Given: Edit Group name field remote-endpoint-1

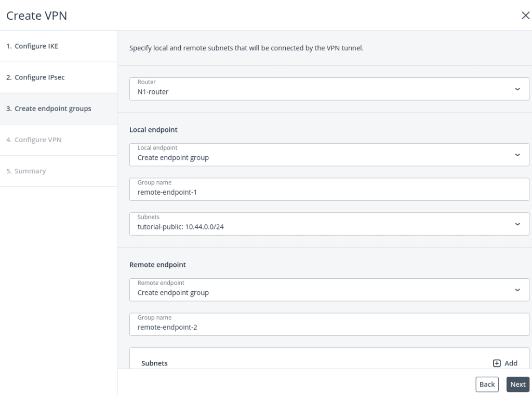Looking at the screenshot, I should 329,189.
